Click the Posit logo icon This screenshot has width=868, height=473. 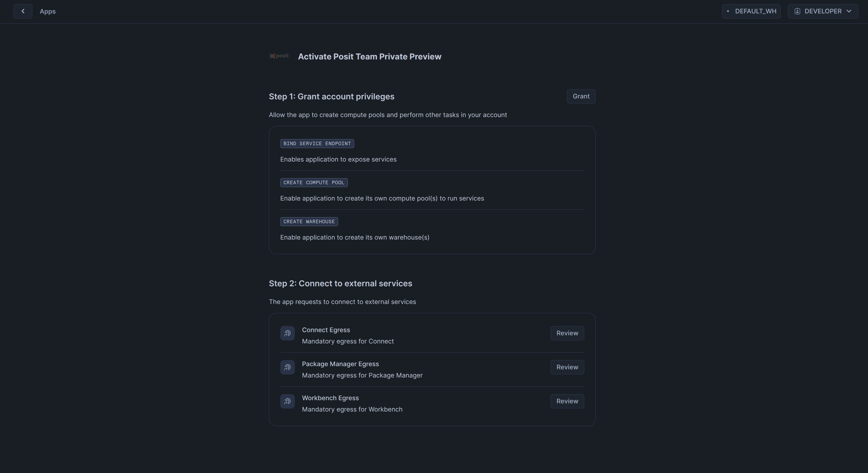(279, 56)
